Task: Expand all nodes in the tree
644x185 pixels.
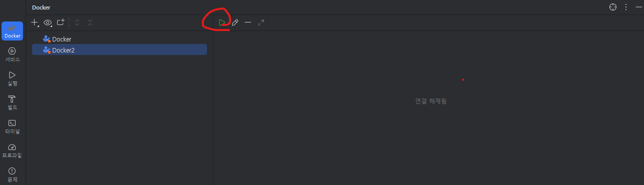Action: [77, 22]
